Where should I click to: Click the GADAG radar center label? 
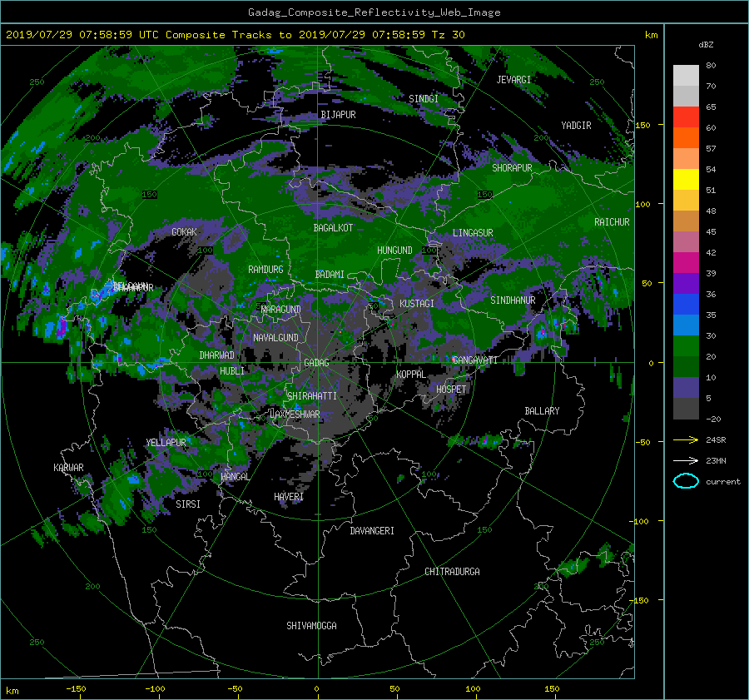point(316,363)
